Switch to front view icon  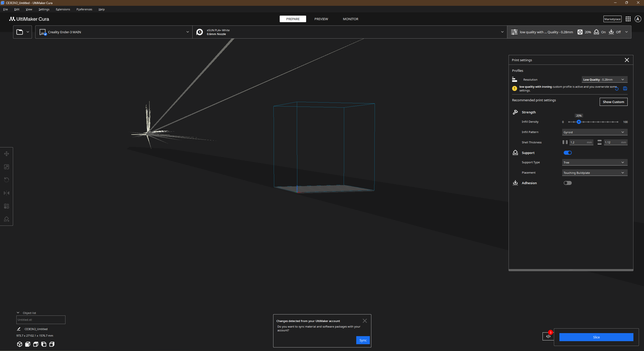28,344
